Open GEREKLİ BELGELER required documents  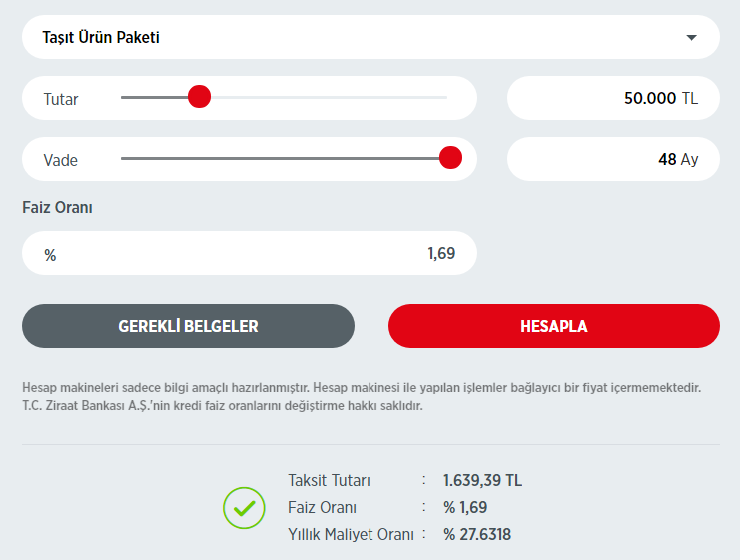click(x=189, y=326)
